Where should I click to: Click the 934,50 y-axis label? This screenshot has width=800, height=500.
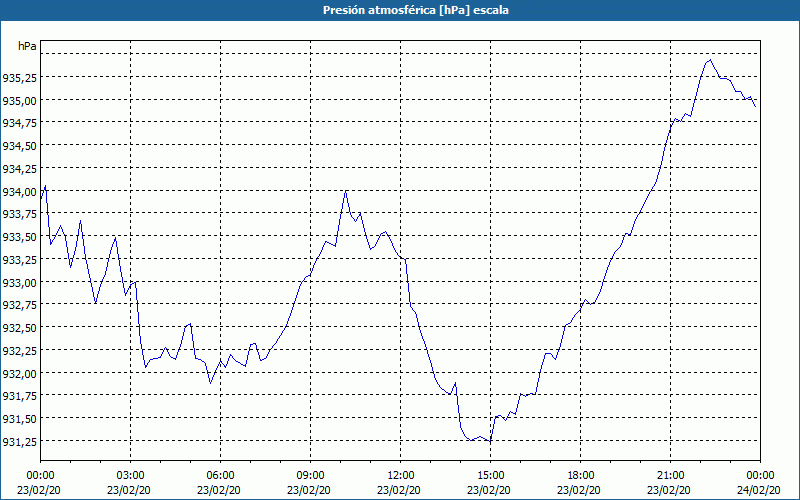(19, 146)
